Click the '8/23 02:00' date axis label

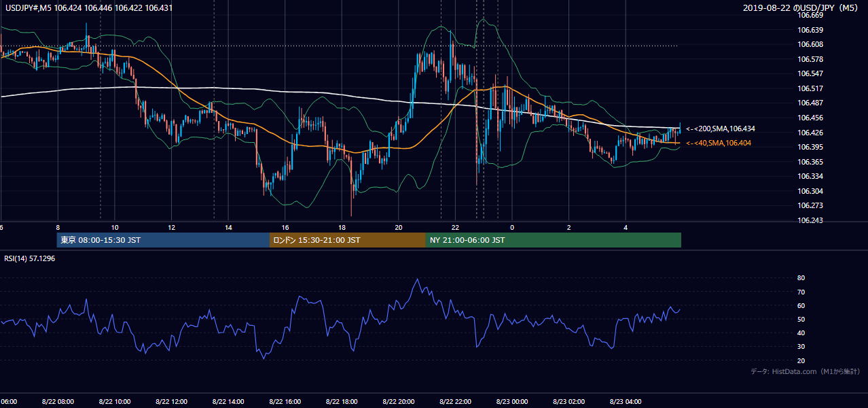click(x=569, y=401)
